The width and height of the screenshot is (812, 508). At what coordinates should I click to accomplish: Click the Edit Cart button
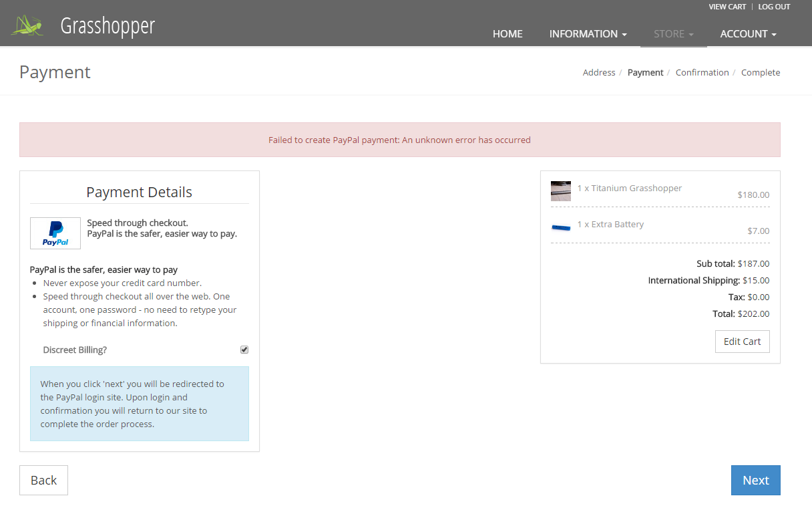743,342
